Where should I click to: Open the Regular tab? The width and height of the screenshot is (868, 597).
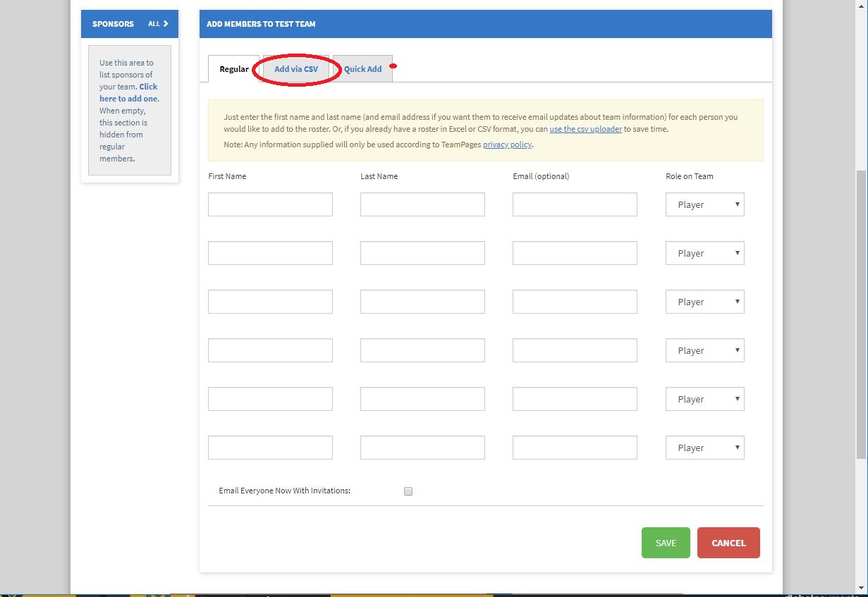tap(234, 69)
